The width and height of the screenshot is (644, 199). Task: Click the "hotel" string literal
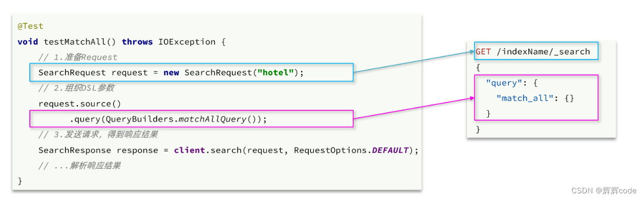point(275,73)
